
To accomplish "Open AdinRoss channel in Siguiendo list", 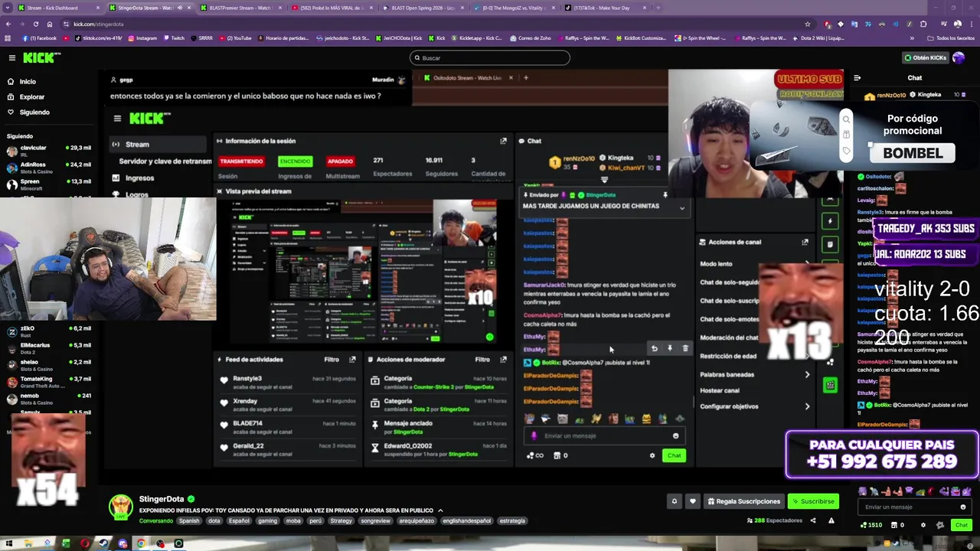I will pos(49,168).
